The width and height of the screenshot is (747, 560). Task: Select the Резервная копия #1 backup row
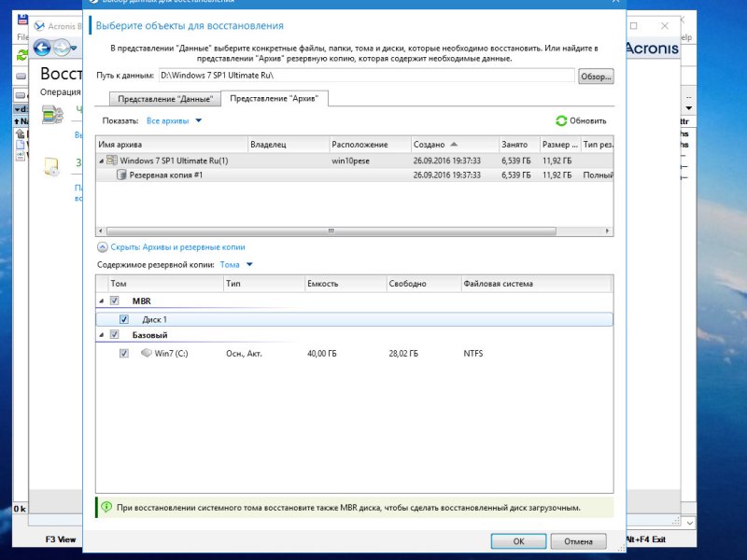355,175
